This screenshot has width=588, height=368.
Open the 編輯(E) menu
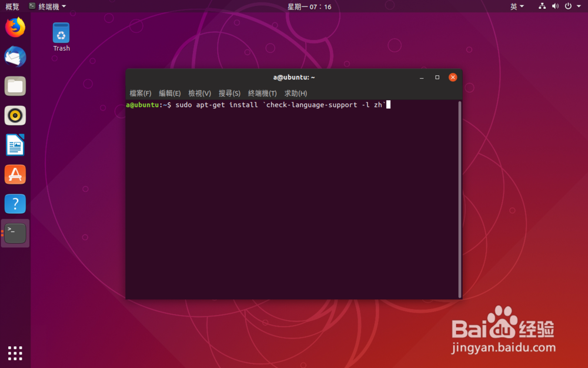pyautogui.click(x=169, y=93)
